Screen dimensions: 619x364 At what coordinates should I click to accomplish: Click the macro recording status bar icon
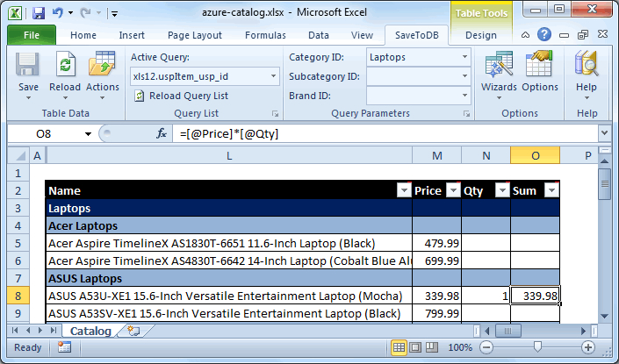pyautogui.click(x=64, y=347)
